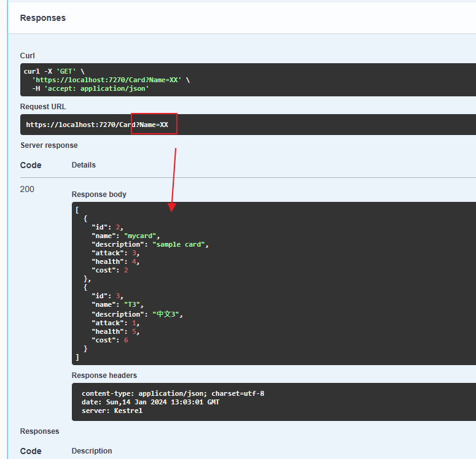
Task: Click the server: Kestrel line
Action: pyautogui.click(x=112, y=411)
